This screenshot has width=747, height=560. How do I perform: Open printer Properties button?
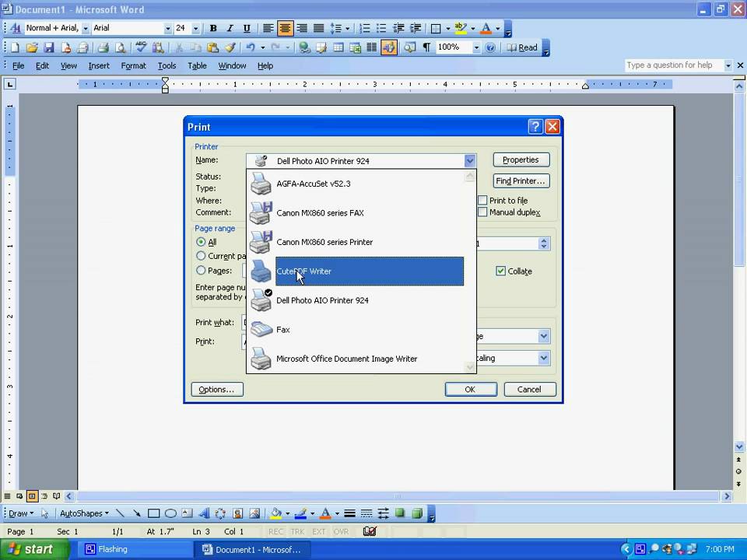tap(521, 159)
